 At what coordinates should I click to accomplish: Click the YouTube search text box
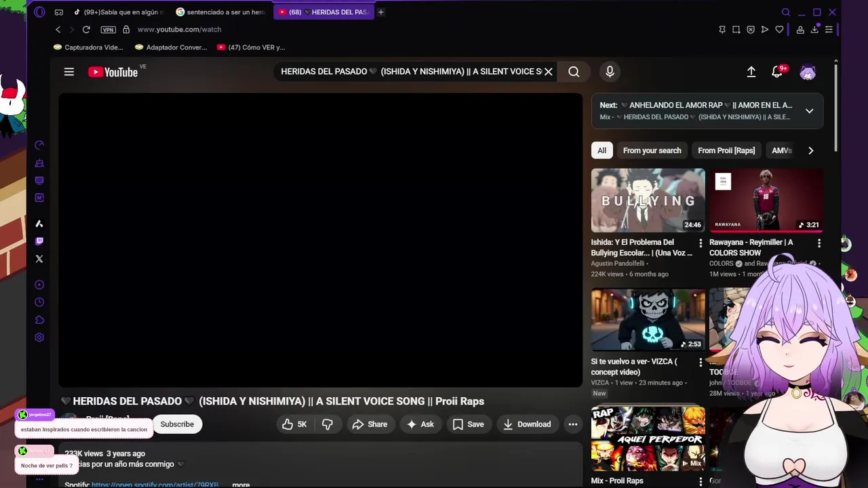(x=410, y=72)
